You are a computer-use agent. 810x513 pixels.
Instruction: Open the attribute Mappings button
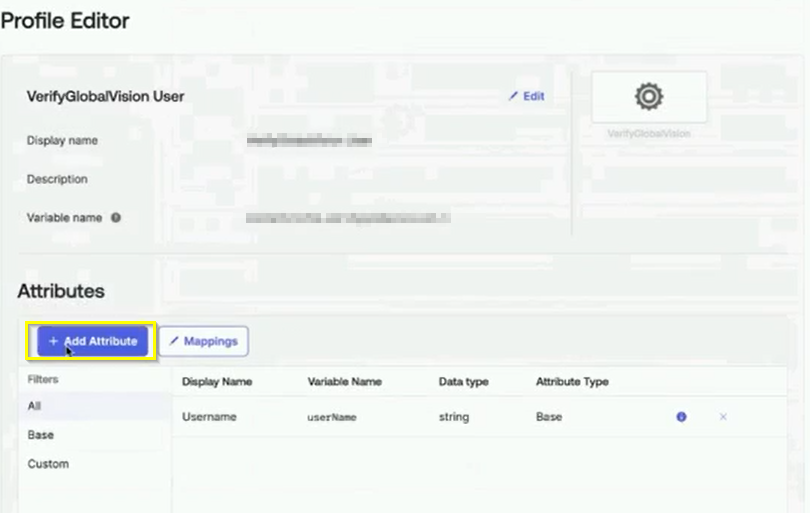pos(203,341)
